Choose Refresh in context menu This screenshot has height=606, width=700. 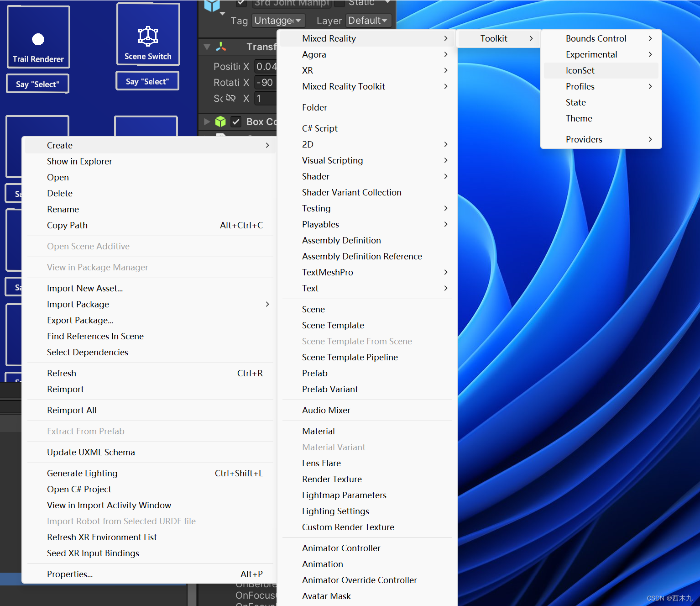point(150,373)
